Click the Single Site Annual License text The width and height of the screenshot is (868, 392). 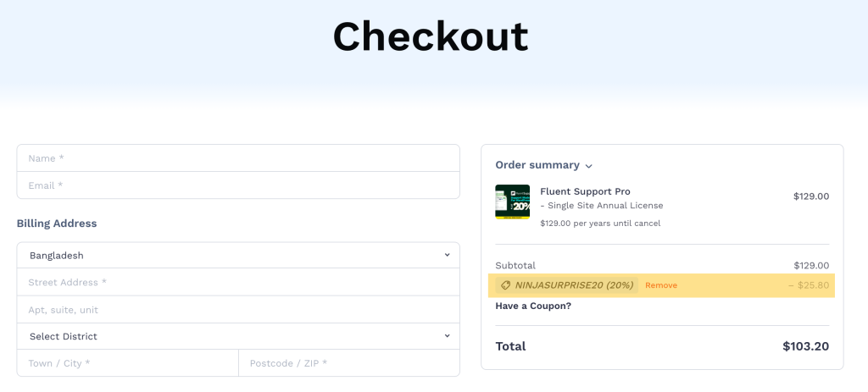[x=605, y=206]
